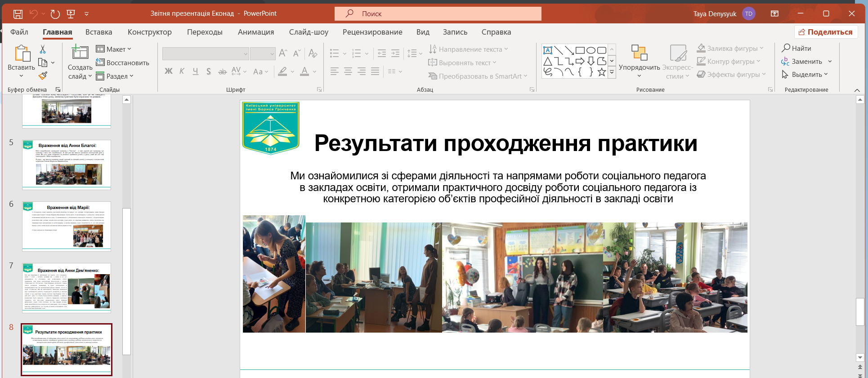Align text left in paragraph group
Image resolution: width=868 pixels, height=378 pixels.
pos(334,71)
